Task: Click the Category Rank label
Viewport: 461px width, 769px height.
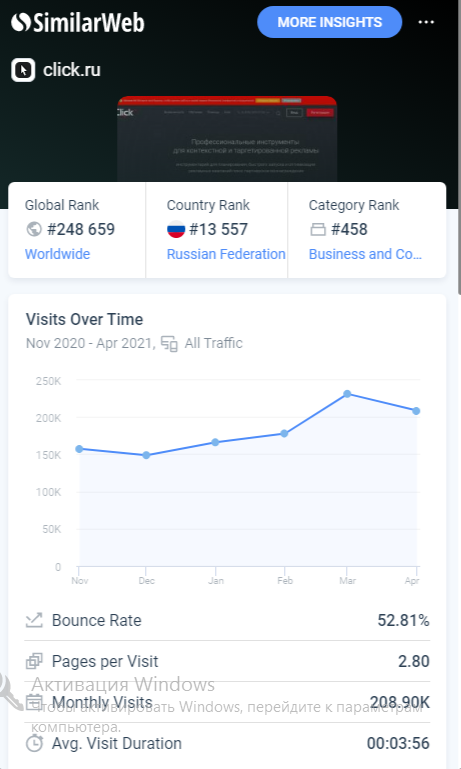Action: click(x=354, y=205)
